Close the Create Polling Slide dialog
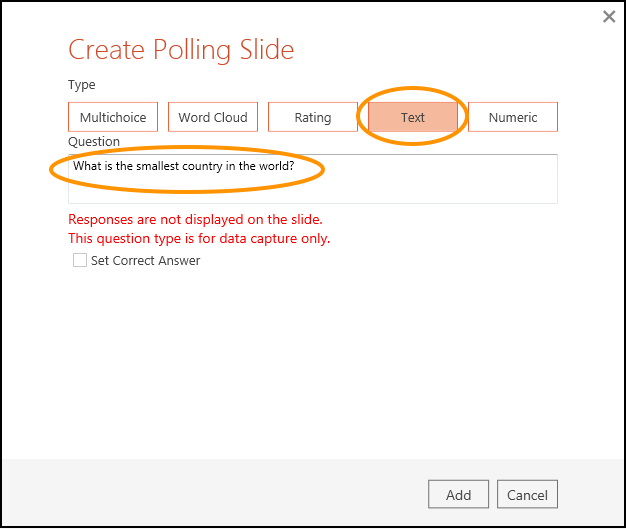Image resolution: width=626 pixels, height=529 pixels. pyautogui.click(x=609, y=16)
